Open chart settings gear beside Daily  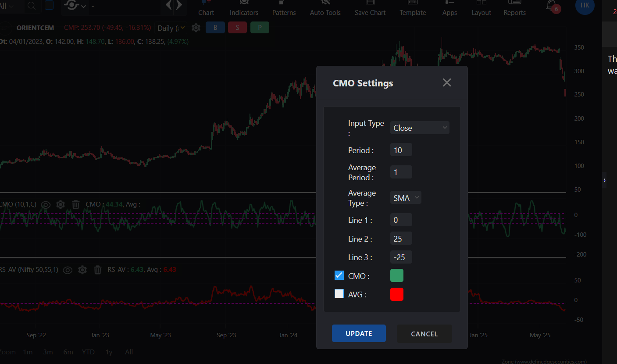196,28
